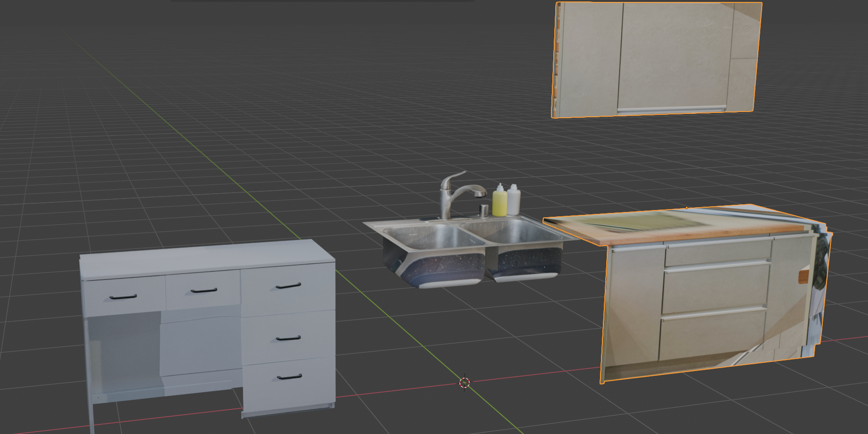Select the lower cabinet with wooden countertop
The width and height of the screenshot is (868, 434).
click(x=688, y=293)
